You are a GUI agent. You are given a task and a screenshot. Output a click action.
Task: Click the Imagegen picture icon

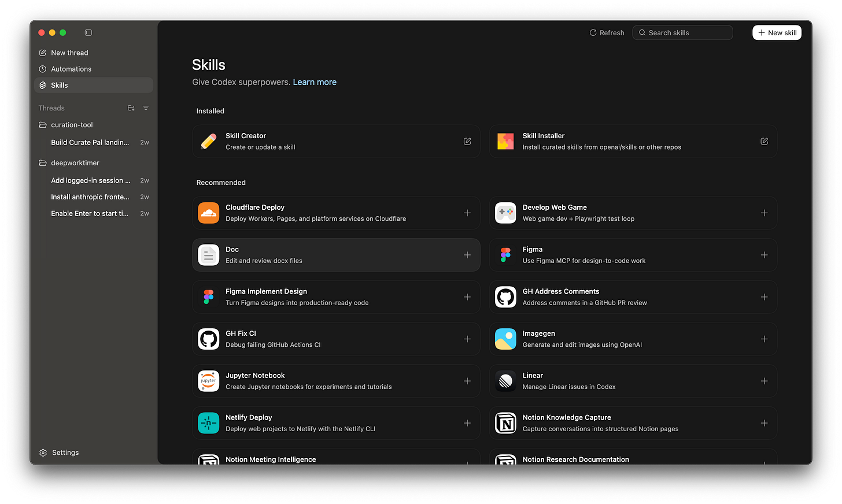click(505, 339)
